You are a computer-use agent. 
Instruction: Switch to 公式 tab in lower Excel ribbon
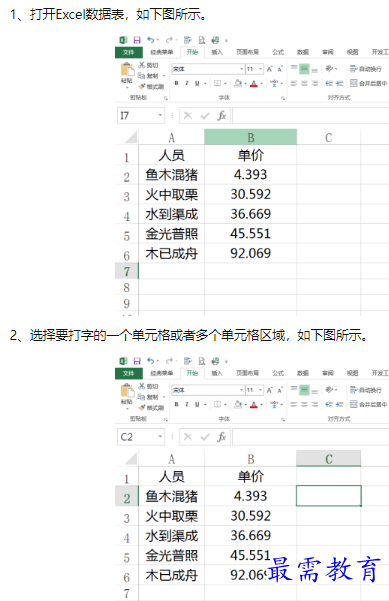tap(278, 373)
